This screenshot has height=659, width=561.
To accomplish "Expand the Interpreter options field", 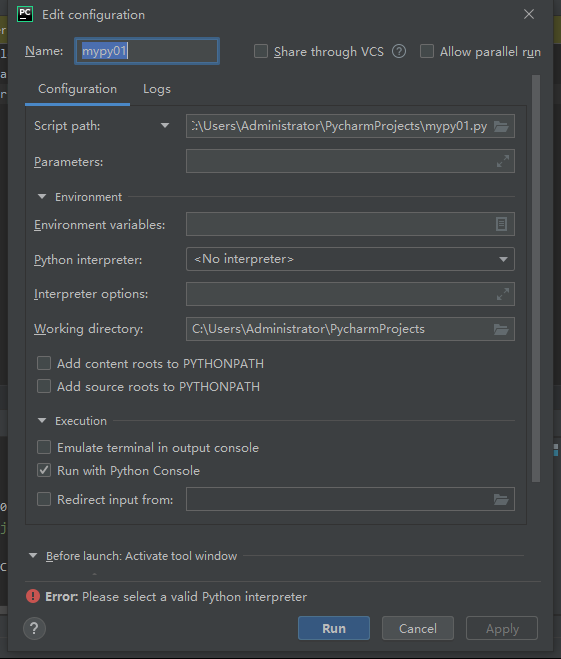I will (503, 294).
